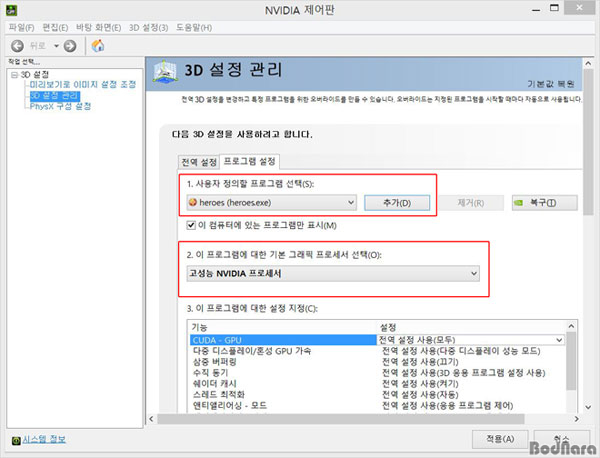
Task: Click the Back arrow icon
Action: tap(17, 46)
